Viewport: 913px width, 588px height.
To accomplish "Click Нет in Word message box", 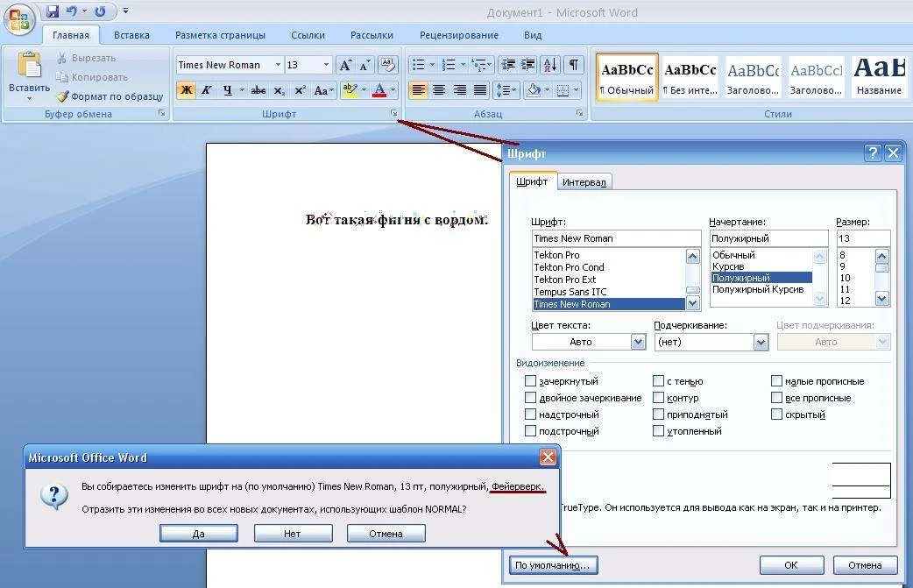I will 293,534.
